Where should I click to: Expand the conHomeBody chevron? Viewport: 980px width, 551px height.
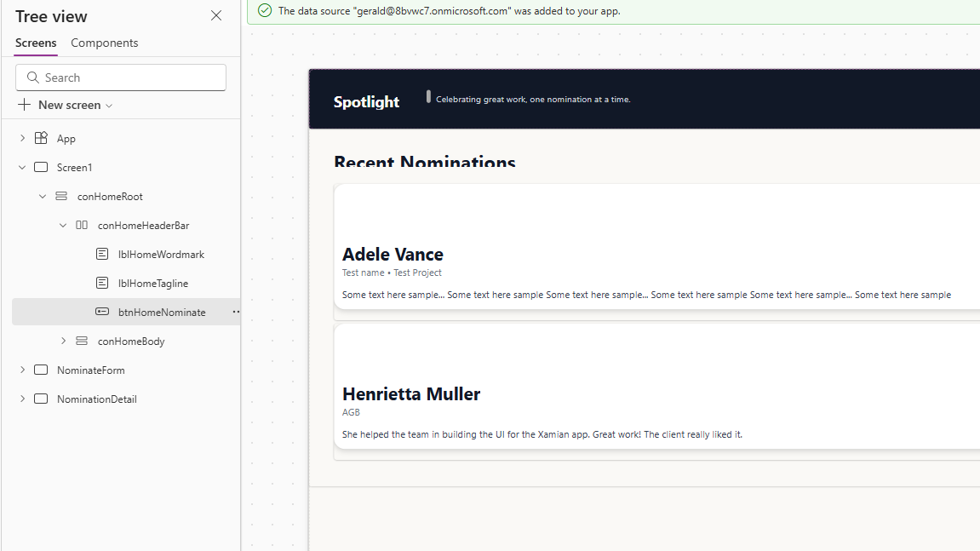[63, 341]
